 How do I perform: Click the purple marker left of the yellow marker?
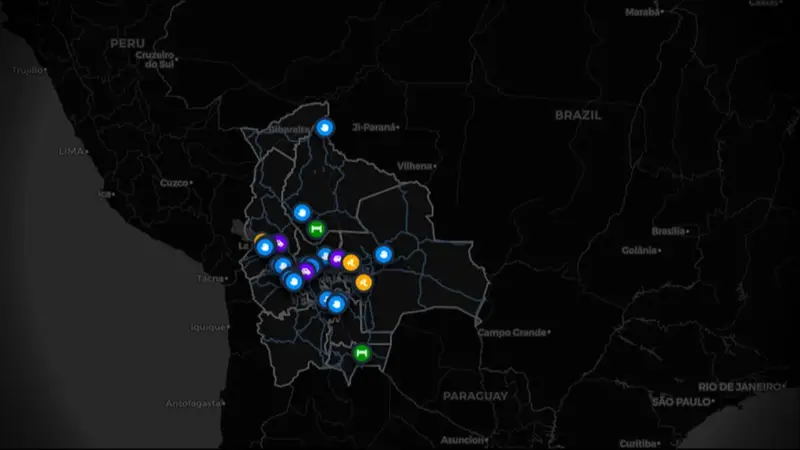click(337, 259)
